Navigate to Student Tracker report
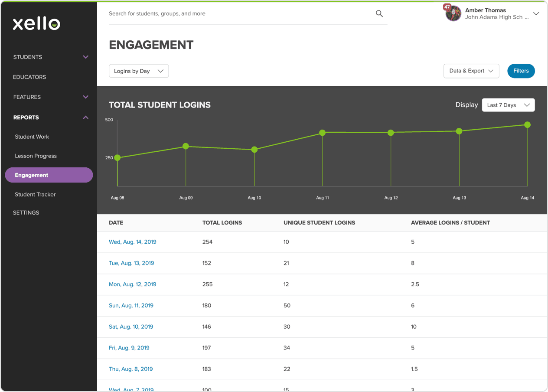This screenshot has height=392, width=548. pyautogui.click(x=35, y=194)
